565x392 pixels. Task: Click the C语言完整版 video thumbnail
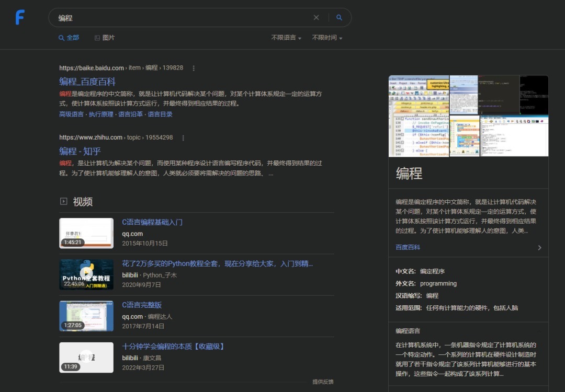tap(86, 316)
